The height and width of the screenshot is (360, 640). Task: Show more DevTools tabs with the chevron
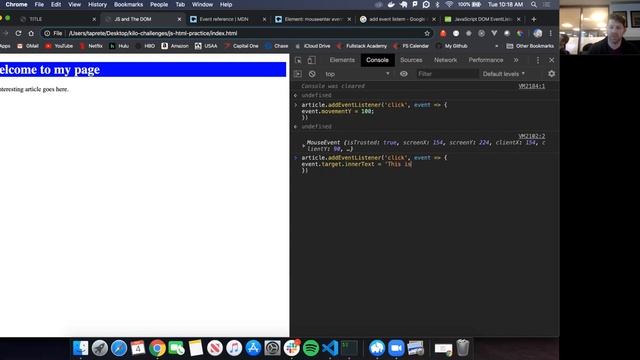pyautogui.click(x=516, y=60)
